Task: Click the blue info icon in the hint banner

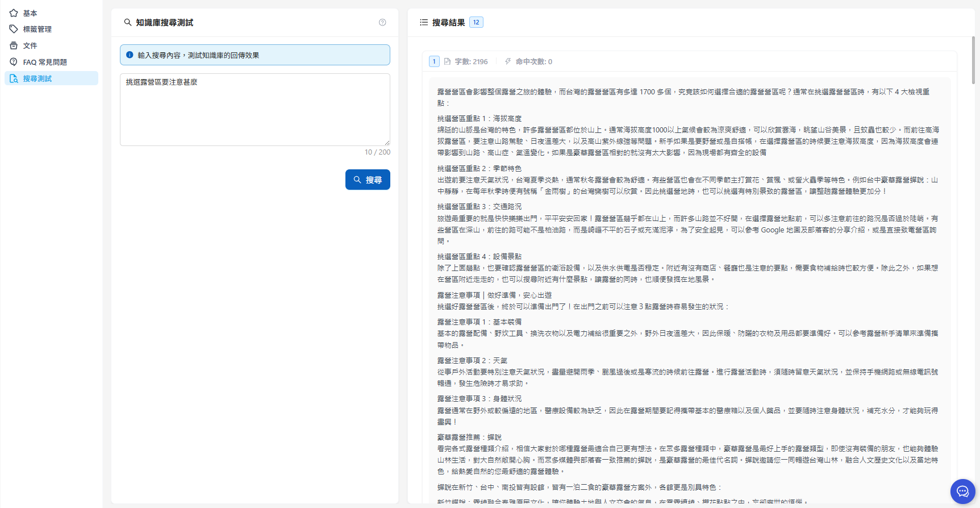Action: [x=130, y=55]
